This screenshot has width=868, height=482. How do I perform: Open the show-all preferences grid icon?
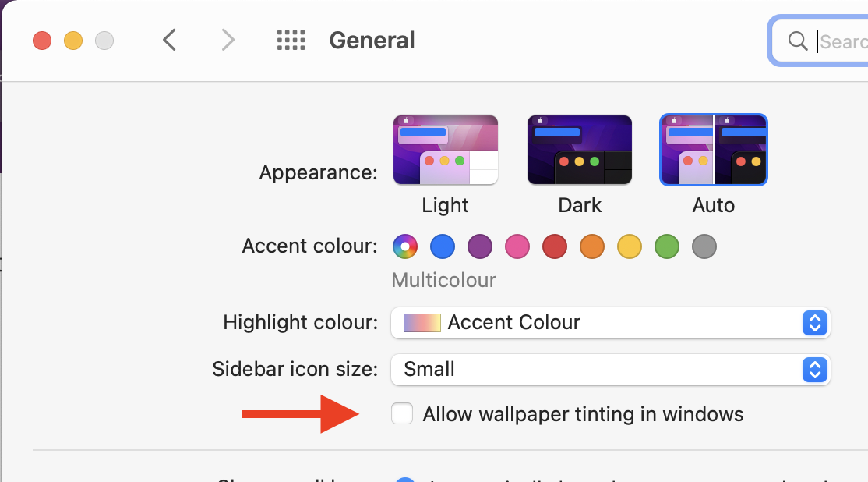pyautogui.click(x=291, y=40)
